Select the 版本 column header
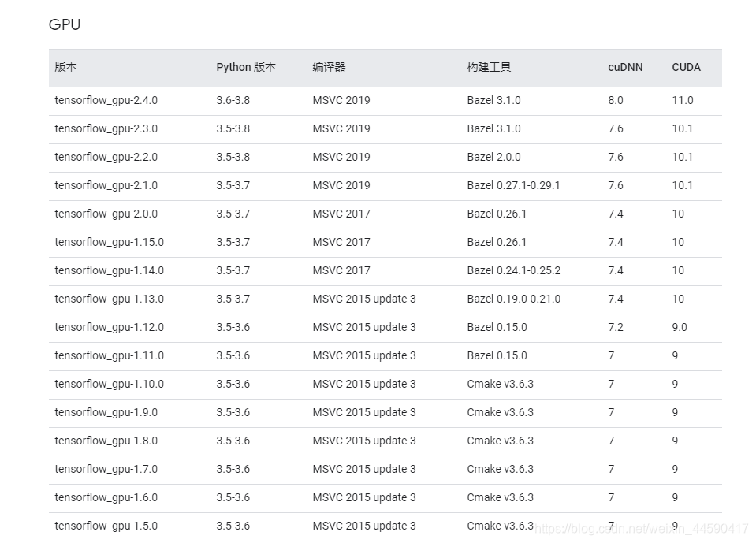The height and width of the screenshot is (543, 756). coord(65,67)
